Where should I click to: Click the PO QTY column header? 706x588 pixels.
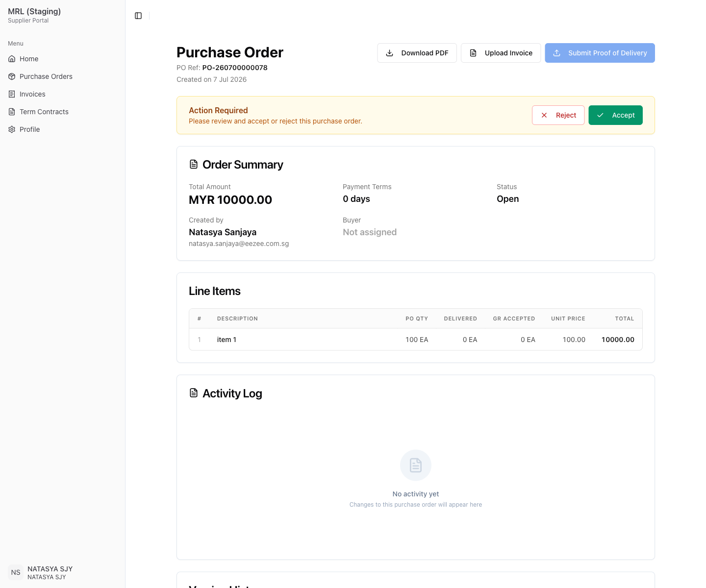pos(417,318)
